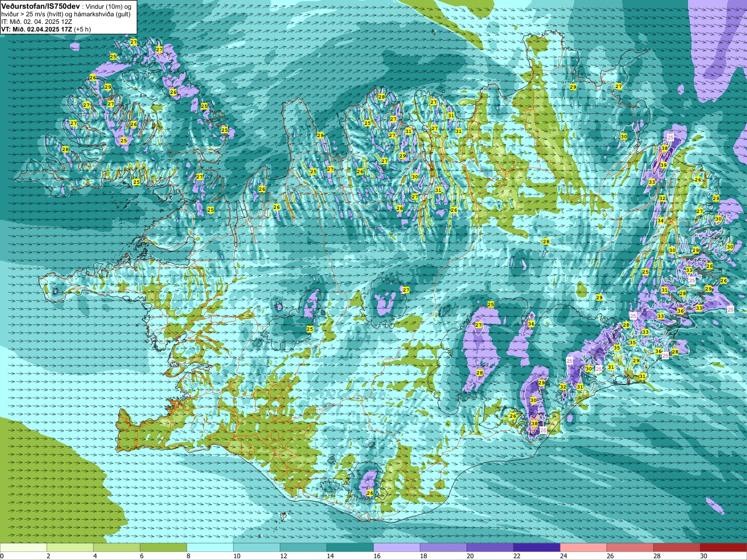
Task: Pick the light pink 24–26 legend swatch
Action: (584, 548)
